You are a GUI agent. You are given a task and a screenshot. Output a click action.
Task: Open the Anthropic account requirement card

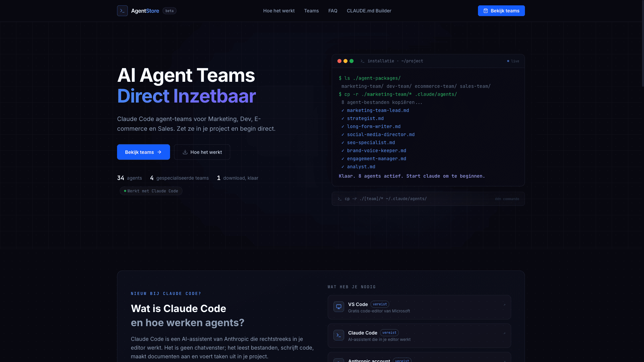click(x=419, y=357)
